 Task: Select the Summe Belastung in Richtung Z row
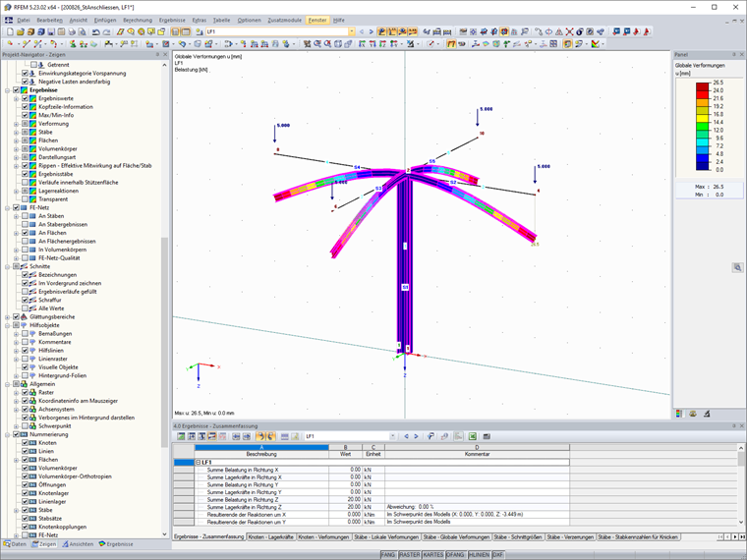[372, 499]
